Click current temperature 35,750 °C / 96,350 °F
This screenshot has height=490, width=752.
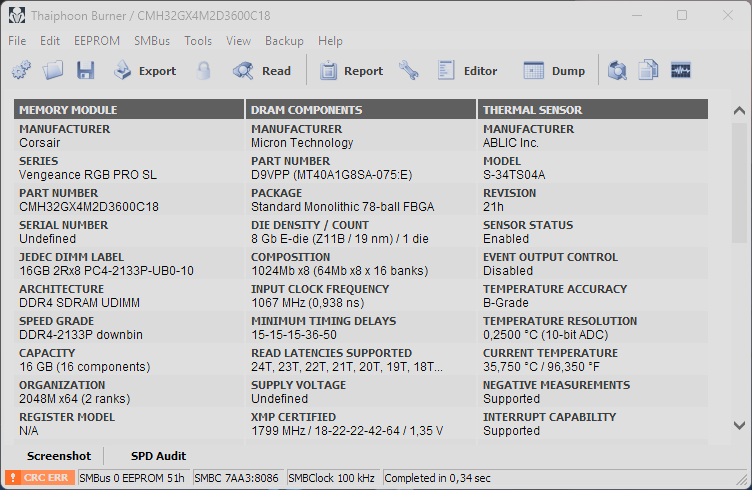pyautogui.click(x=540, y=367)
